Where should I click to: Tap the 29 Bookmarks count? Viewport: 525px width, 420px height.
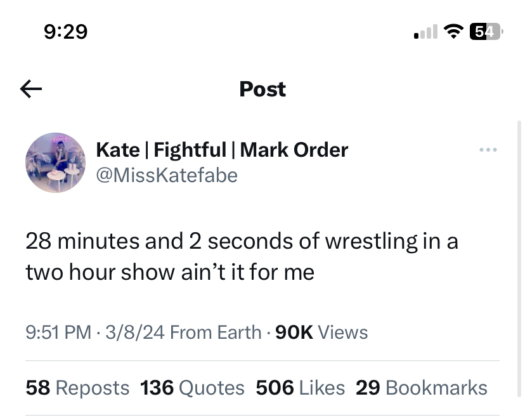point(422,388)
